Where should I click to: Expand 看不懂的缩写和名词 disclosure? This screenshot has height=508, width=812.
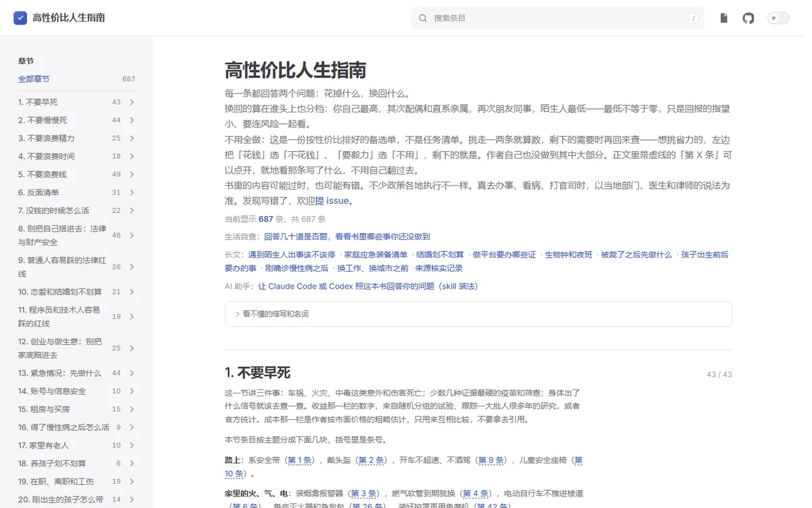[x=478, y=314]
